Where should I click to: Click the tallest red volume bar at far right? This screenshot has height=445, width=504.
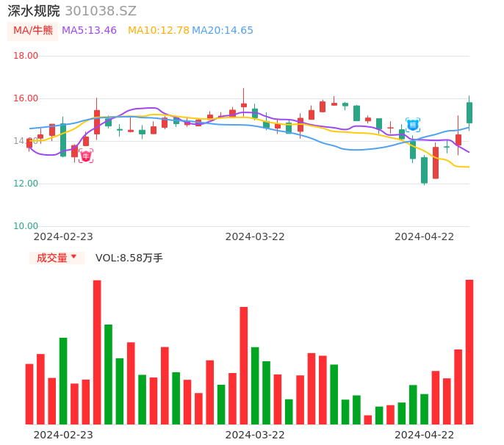point(469,352)
